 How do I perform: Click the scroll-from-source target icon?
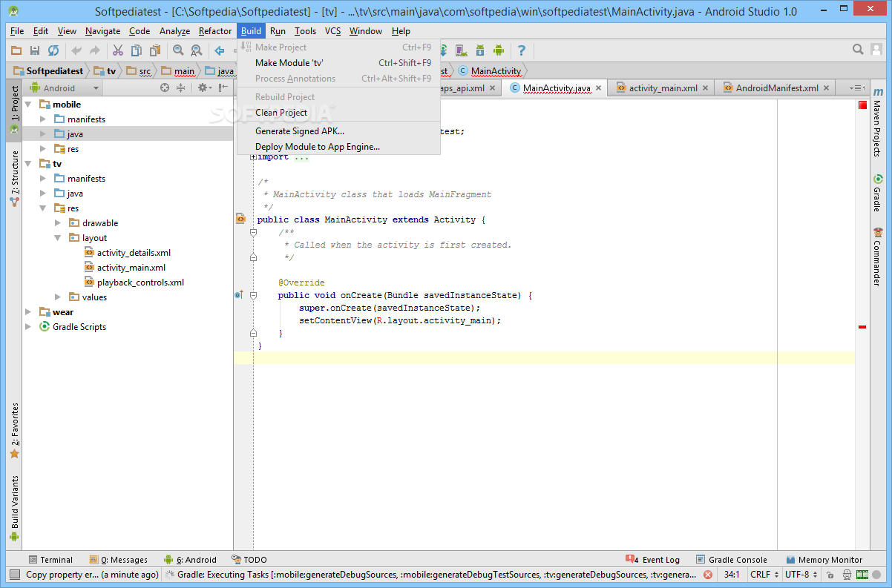coord(165,87)
